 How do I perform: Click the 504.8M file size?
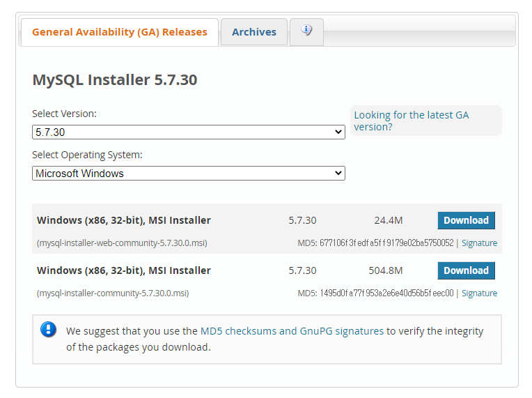[x=386, y=270]
